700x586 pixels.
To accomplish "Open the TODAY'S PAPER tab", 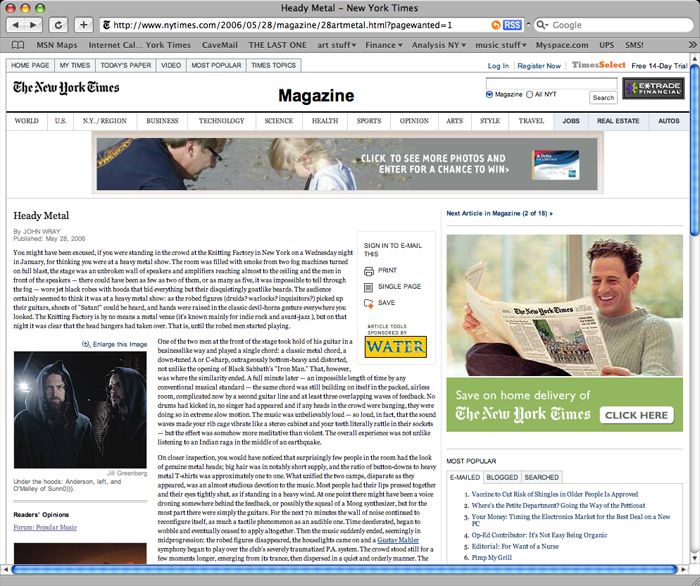I will pos(125,65).
